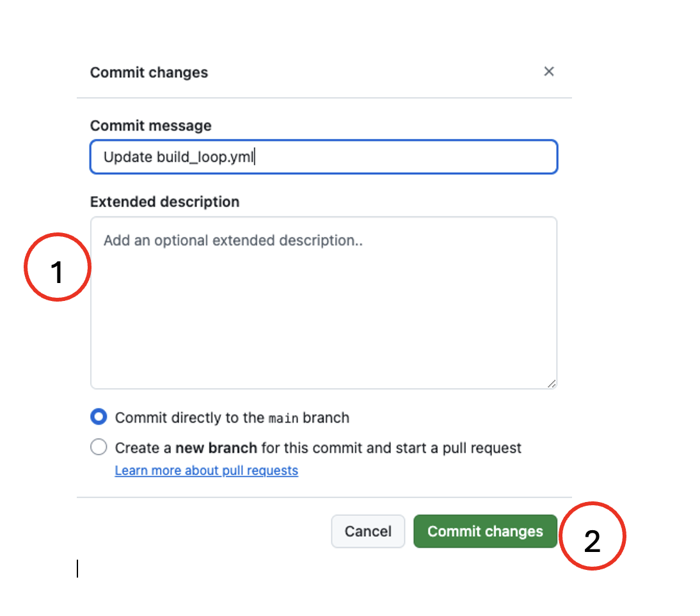Select commit directly to main branch option

click(98, 416)
